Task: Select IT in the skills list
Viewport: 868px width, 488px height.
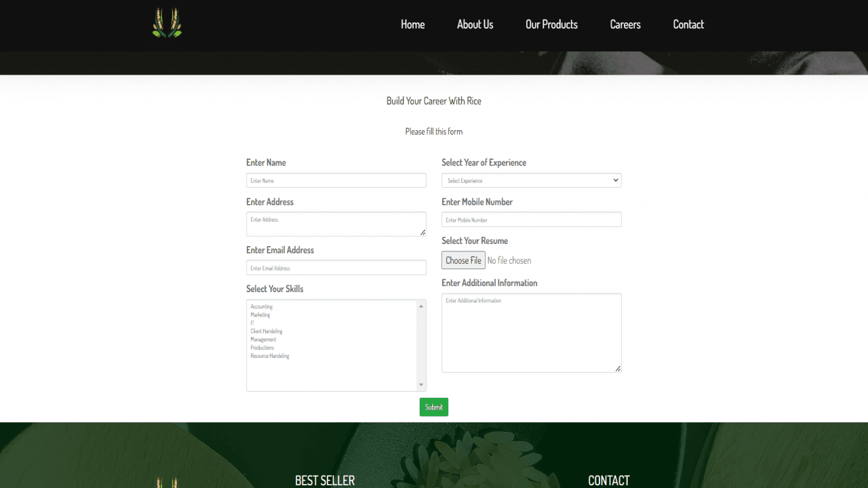Action: tap(333, 323)
